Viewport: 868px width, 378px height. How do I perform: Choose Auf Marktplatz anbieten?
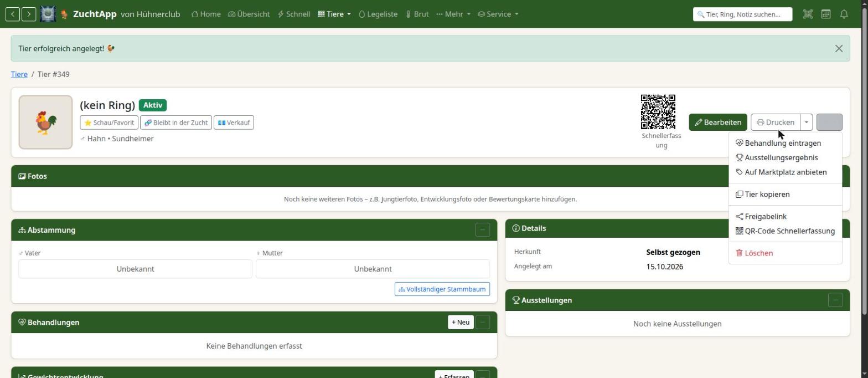pos(785,172)
